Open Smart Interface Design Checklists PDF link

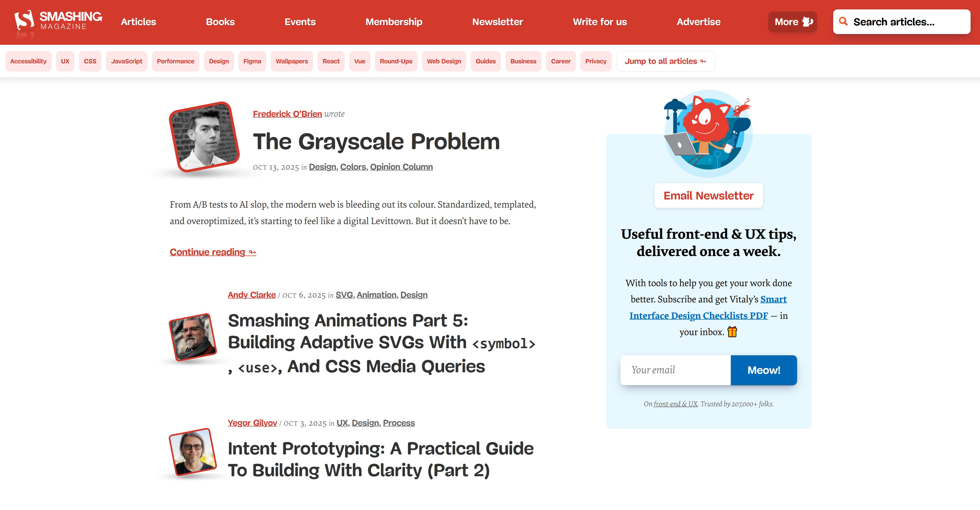(x=698, y=315)
